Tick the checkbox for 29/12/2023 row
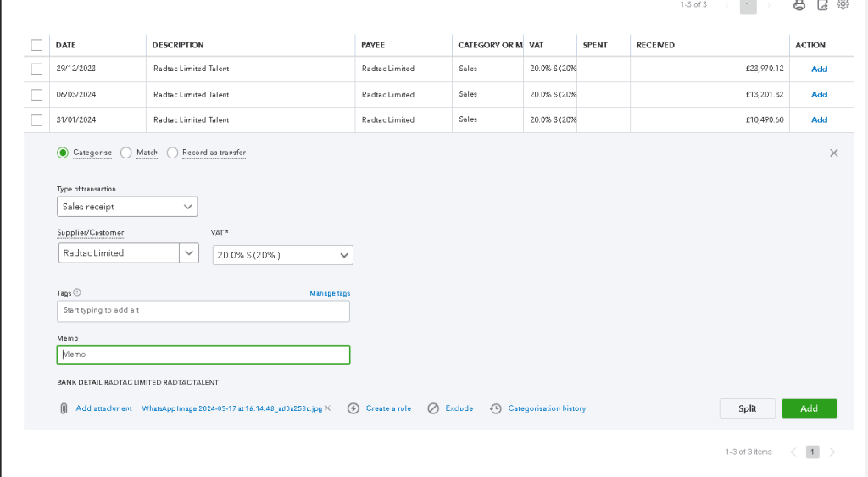The image size is (868, 477). 36,69
